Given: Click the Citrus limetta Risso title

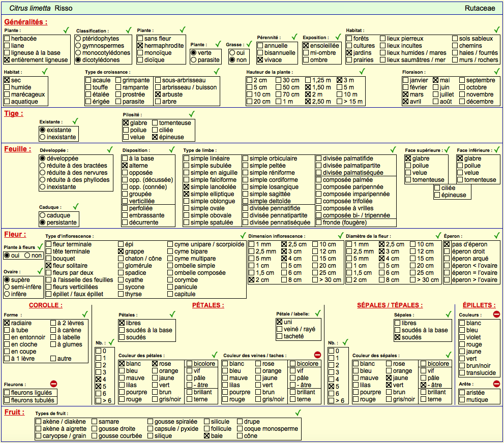Looking at the screenshot, I should [x=41, y=8].
